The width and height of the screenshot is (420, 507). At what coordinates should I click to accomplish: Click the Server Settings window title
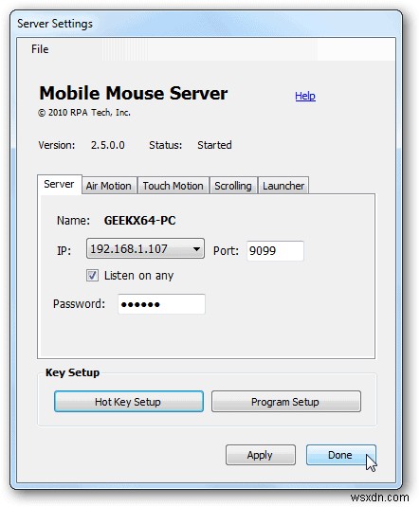55,24
